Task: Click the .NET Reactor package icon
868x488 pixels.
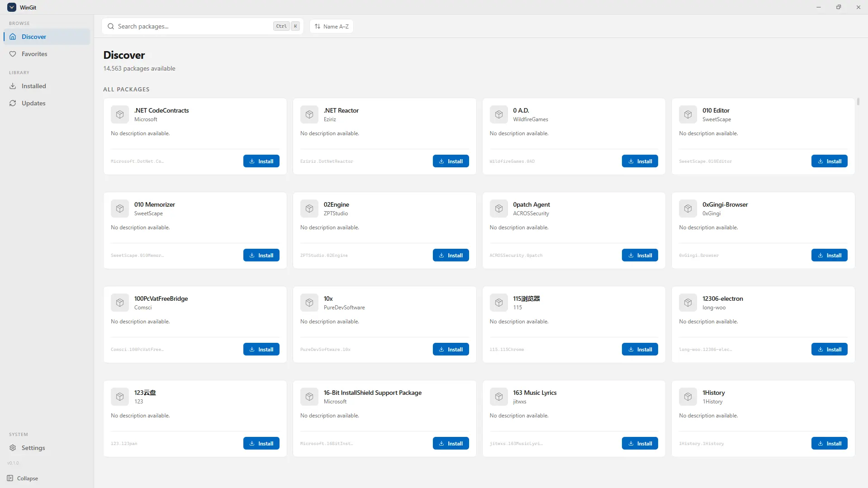Action: [309, 114]
